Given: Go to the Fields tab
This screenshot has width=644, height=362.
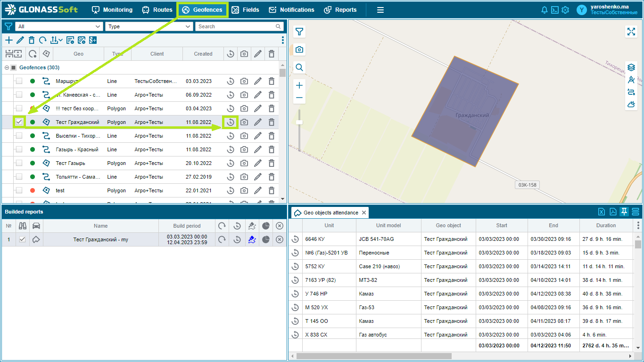Looking at the screenshot, I should click(245, 9).
